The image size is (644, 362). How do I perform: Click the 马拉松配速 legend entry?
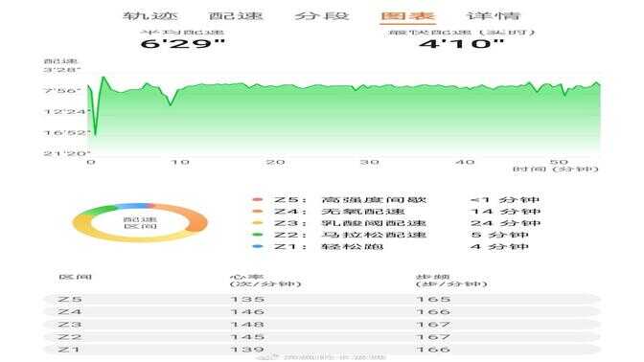click(x=374, y=235)
